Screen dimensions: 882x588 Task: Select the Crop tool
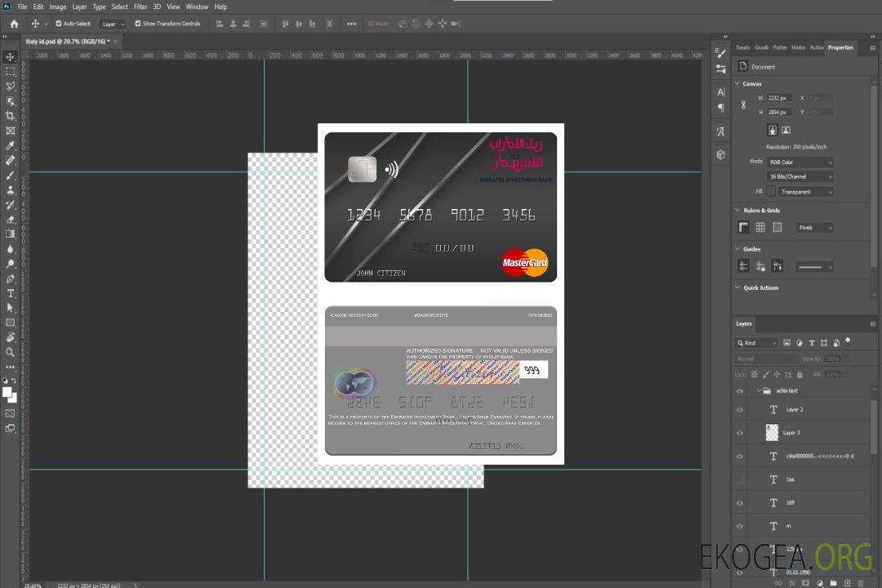[x=10, y=115]
